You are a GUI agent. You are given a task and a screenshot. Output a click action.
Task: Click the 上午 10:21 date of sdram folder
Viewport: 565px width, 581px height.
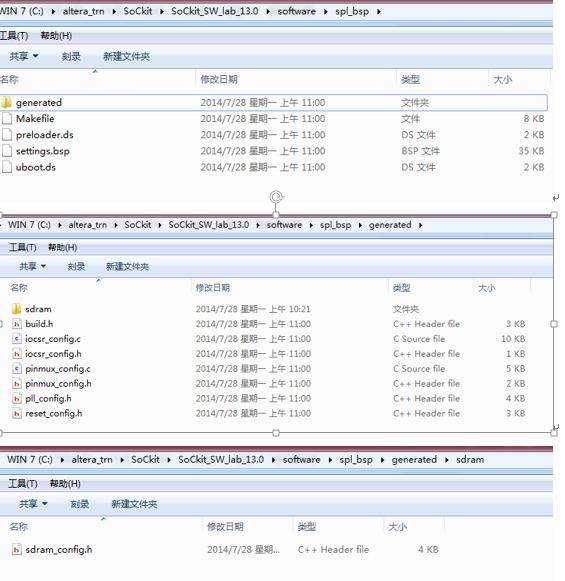(x=290, y=309)
